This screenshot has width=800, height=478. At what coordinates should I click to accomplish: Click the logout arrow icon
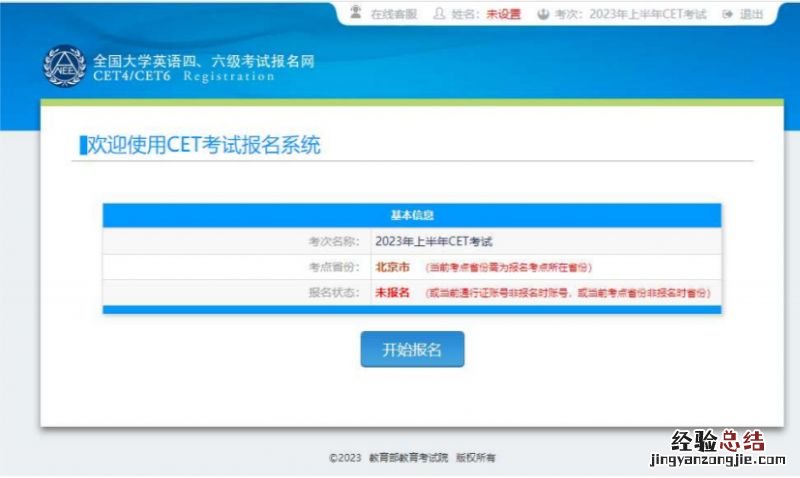point(728,14)
